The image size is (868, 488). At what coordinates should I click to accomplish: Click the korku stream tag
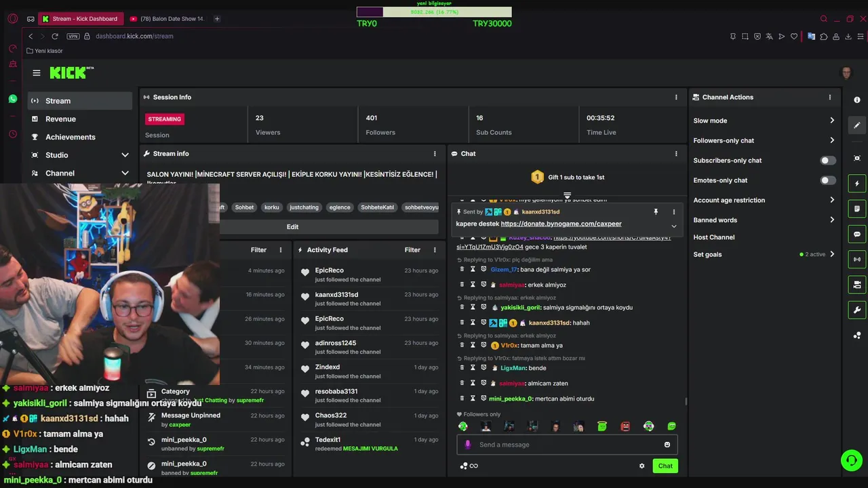[272, 207]
